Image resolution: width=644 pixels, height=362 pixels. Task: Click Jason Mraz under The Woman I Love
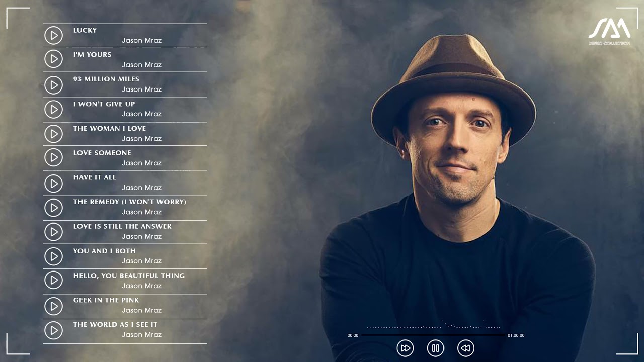pos(141,138)
